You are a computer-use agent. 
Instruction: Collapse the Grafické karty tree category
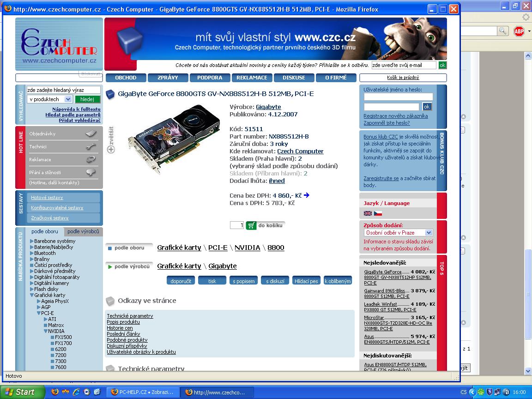click(32, 295)
